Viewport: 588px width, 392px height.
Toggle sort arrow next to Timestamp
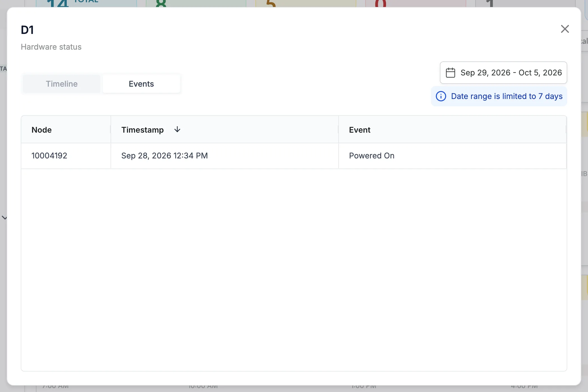(x=177, y=130)
